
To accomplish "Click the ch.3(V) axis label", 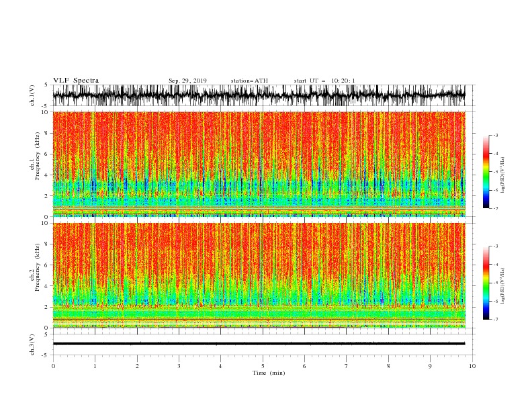I will pos(32,345).
